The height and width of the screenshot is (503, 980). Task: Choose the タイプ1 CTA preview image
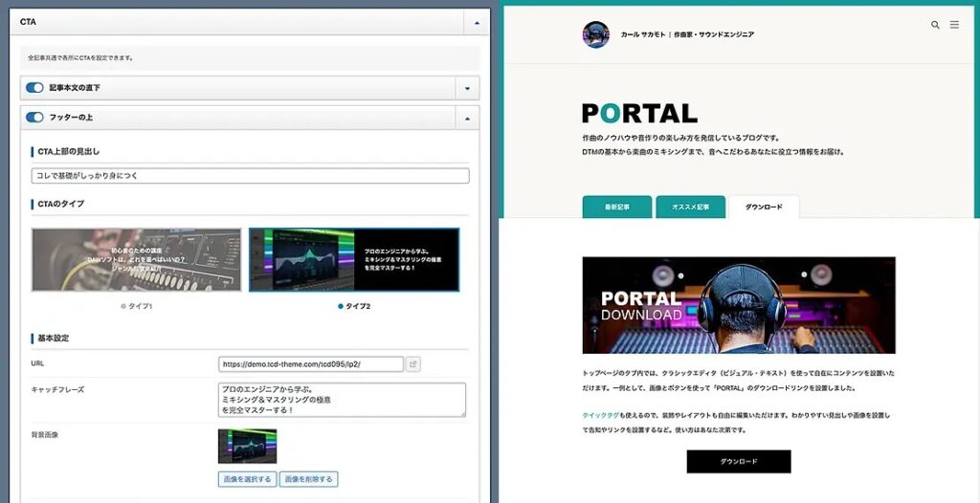coord(136,260)
